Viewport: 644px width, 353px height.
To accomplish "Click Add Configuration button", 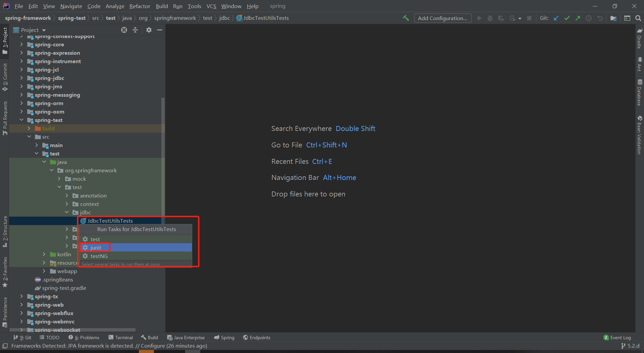I will (x=442, y=18).
